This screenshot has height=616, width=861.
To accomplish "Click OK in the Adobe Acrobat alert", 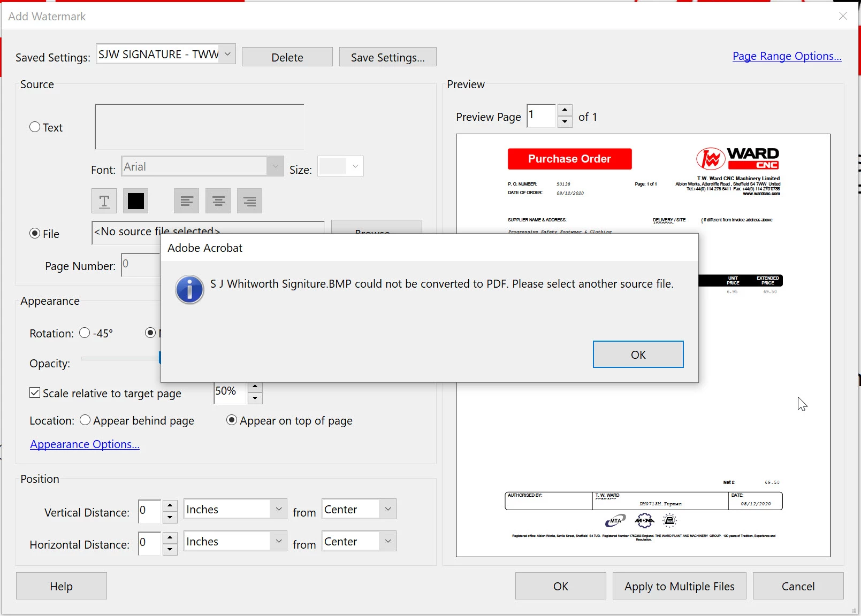I will coord(638,354).
